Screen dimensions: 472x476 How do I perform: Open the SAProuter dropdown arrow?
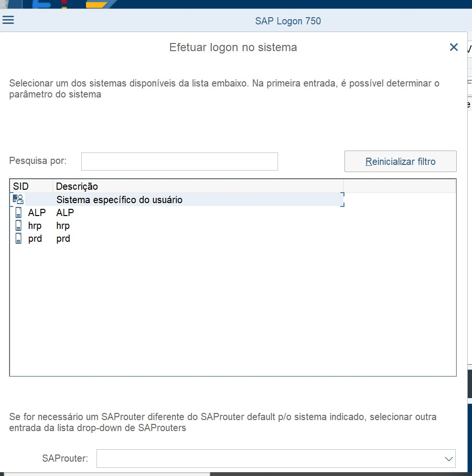pos(449,458)
